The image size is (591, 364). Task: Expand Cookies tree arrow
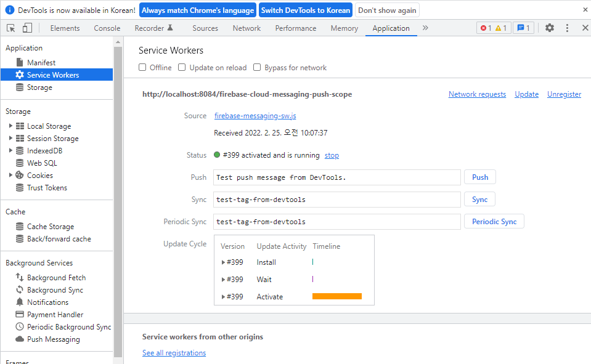point(10,175)
